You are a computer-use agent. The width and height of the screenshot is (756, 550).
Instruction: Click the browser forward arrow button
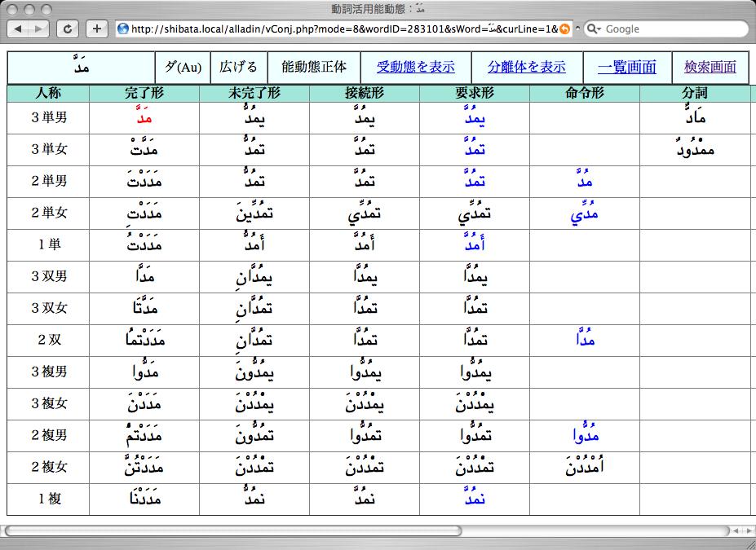point(38,29)
